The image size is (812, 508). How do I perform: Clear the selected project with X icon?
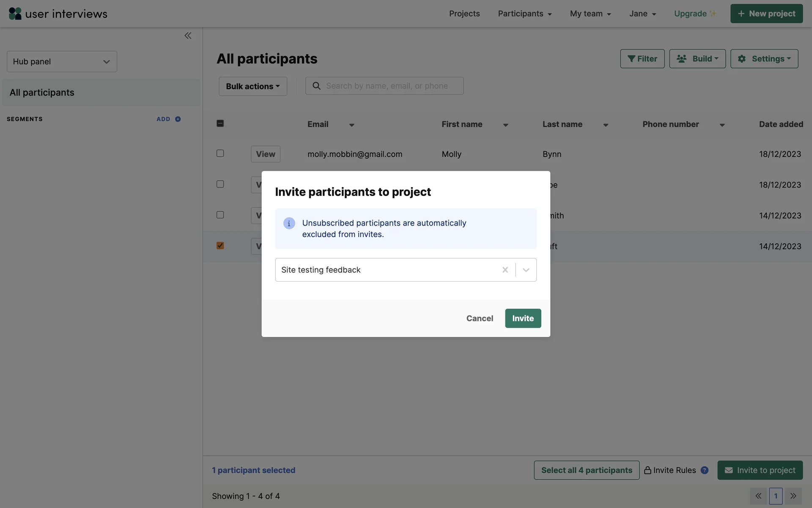[505, 270]
